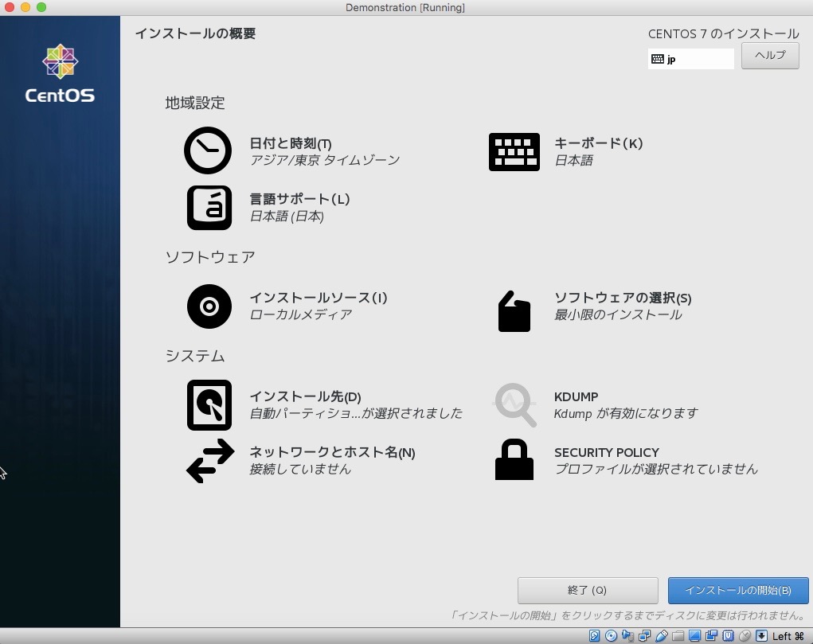Click the 最小限のインストール text
813x644 pixels.
(x=618, y=314)
